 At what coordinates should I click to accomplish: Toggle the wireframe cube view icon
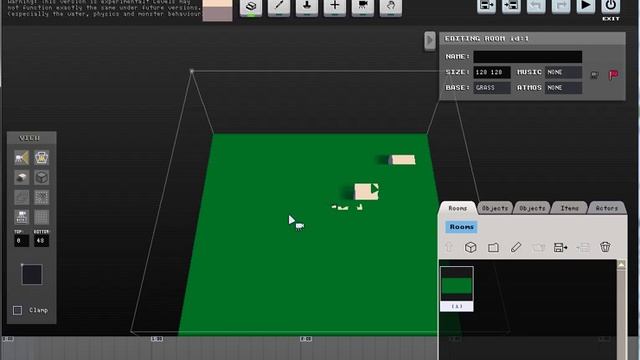click(x=41, y=177)
